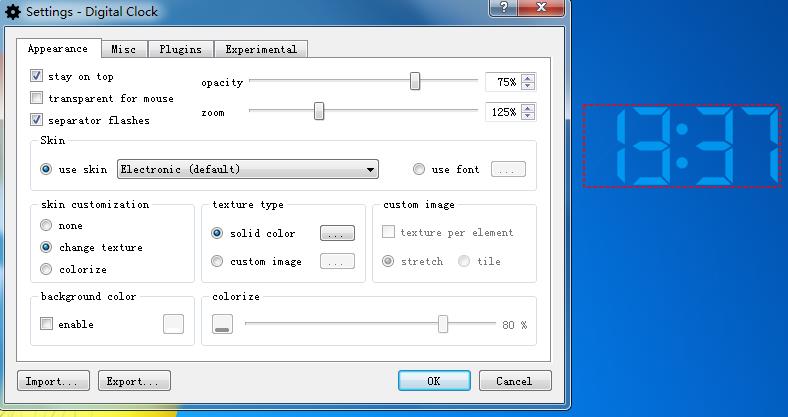
Task: Enable transparent for mouse option
Action: tap(37, 98)
